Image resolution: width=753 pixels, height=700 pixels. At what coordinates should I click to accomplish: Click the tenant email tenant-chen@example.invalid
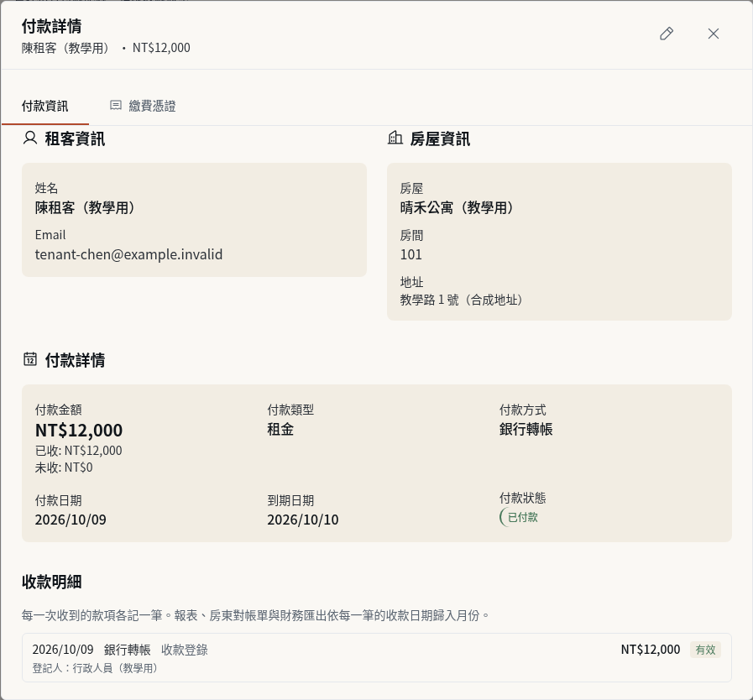coord(128,254)
